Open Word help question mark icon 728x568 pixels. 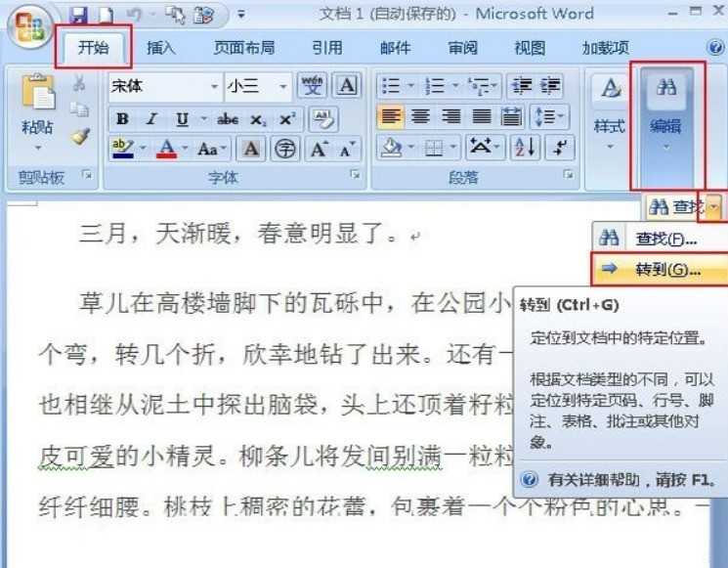click(715, 47)
